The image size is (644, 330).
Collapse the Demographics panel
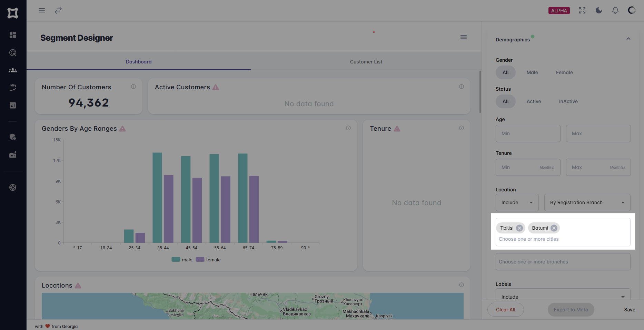[628, 38]
